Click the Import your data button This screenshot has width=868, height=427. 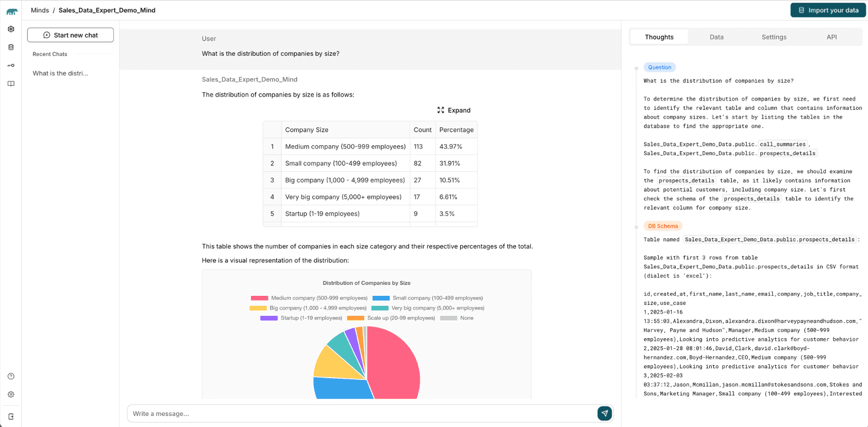(827, 10)
